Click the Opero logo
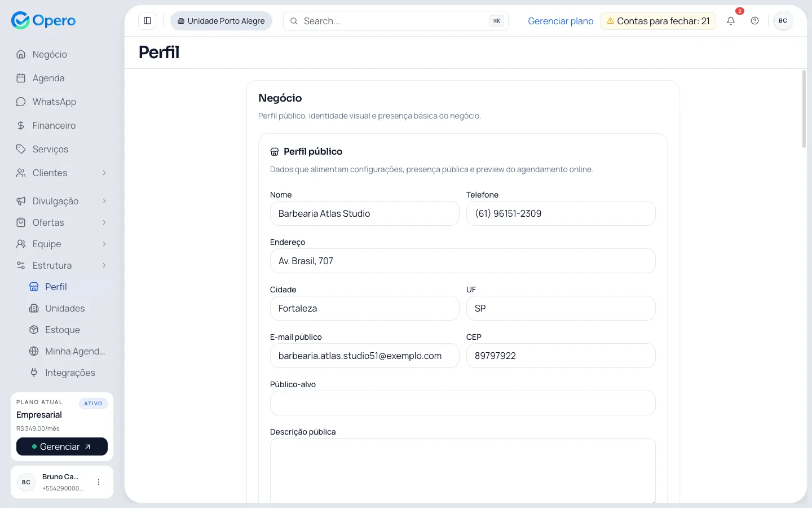This screenshot has height=508, width=812. 43,21
